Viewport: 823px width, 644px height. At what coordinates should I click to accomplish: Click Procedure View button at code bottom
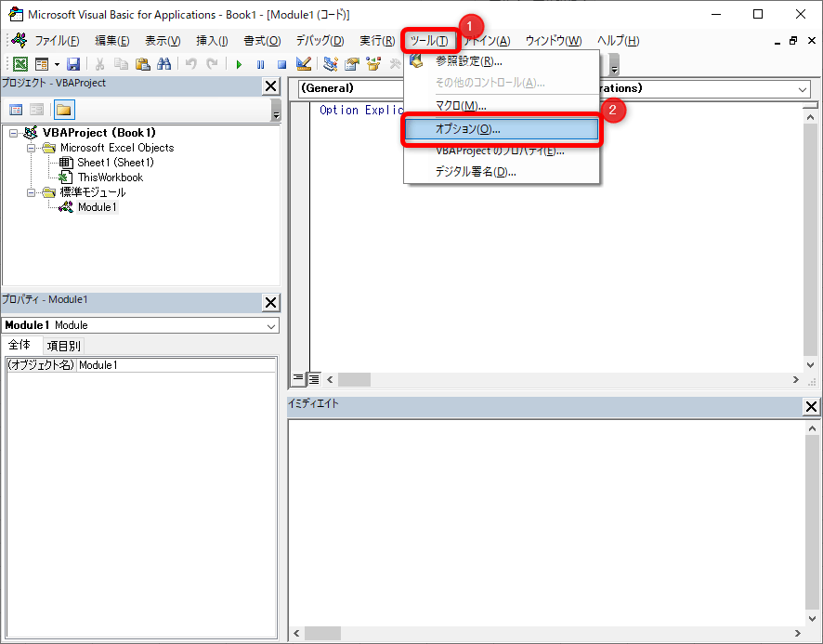coord(297,379)
